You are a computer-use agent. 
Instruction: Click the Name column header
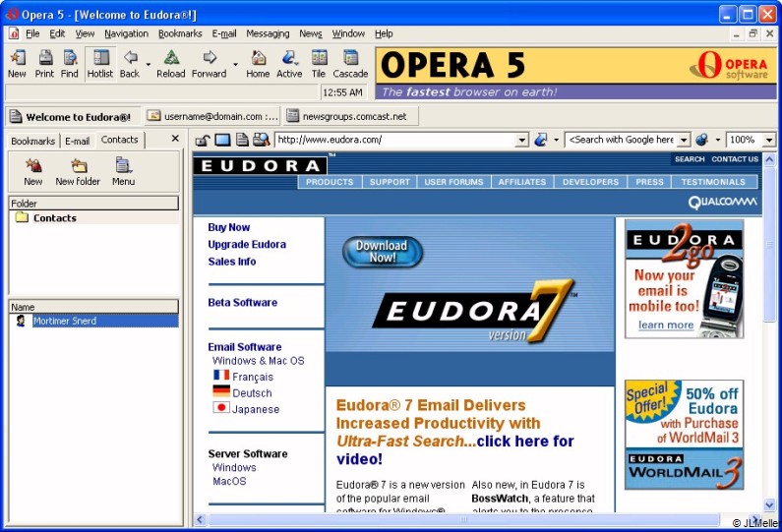tap(93, 307)
